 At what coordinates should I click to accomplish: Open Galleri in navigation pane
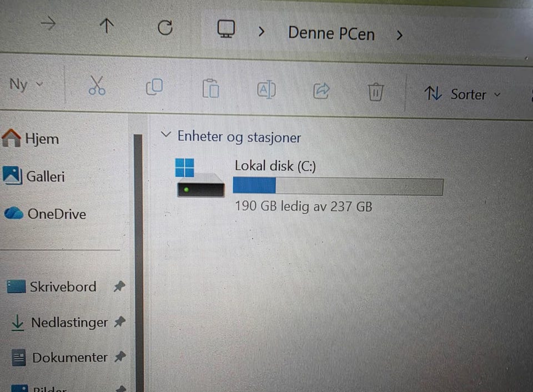pos(33,176)
